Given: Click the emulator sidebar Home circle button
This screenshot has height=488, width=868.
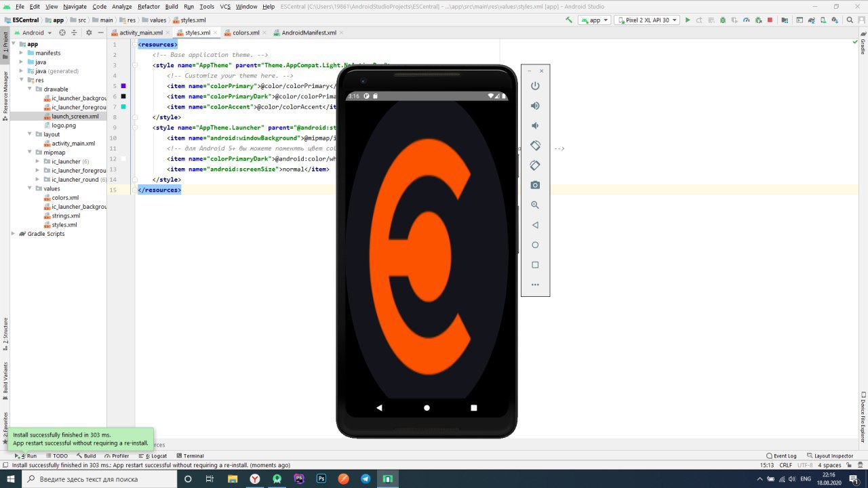Looking at the screenshot, I should pos(535,245).
